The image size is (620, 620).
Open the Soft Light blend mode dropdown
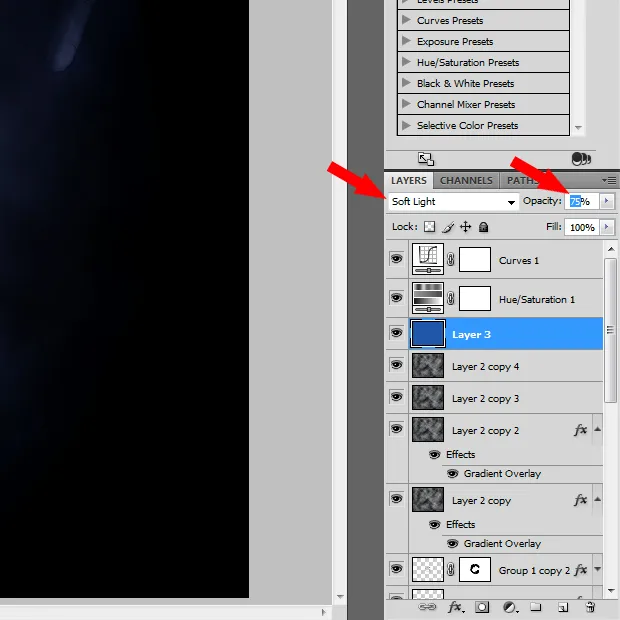coord(453,201)
